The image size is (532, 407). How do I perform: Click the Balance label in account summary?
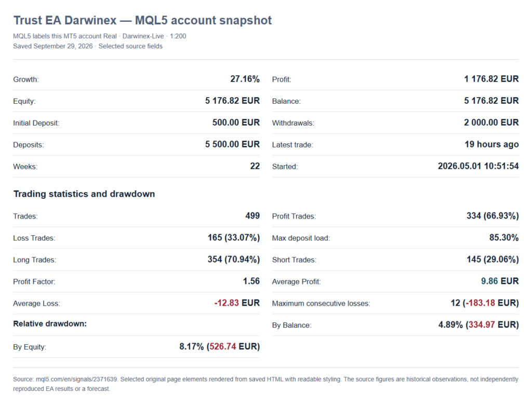tap(286, 101)
